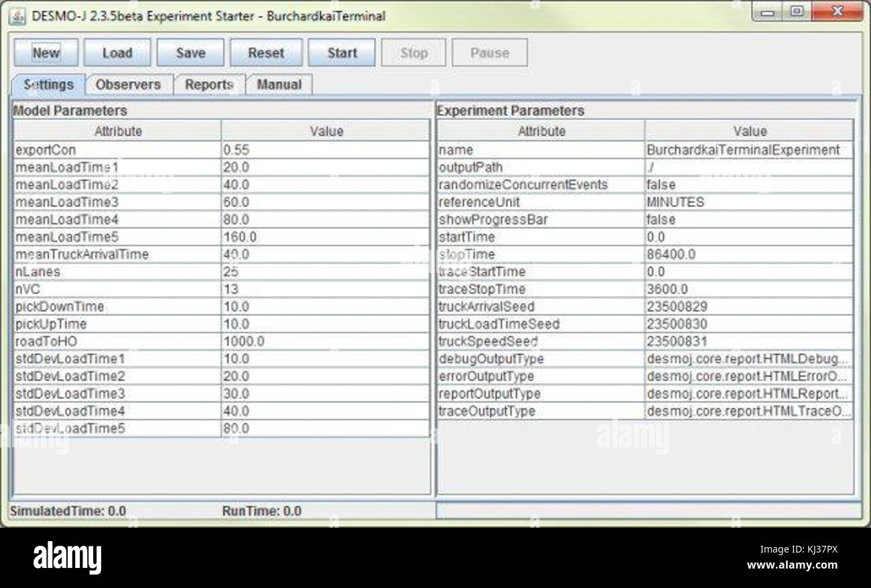The image size is (871, 588).
Task: Select the meanLoadTime2 value cell
Action: tap(326, 185)
